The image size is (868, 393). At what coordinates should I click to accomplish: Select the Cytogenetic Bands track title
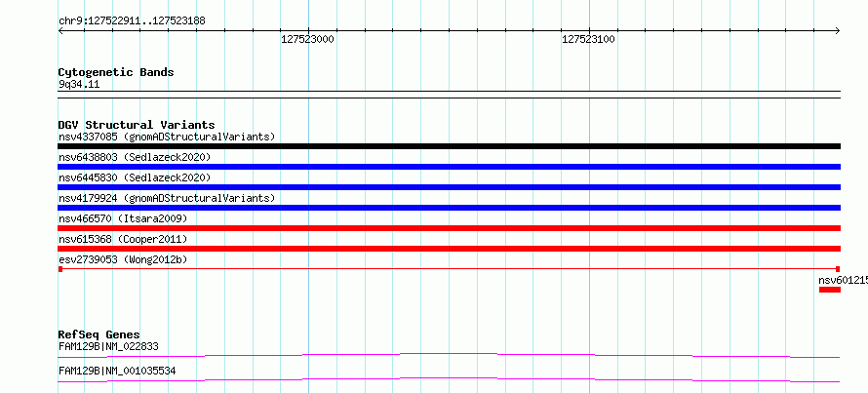[116, 72]
